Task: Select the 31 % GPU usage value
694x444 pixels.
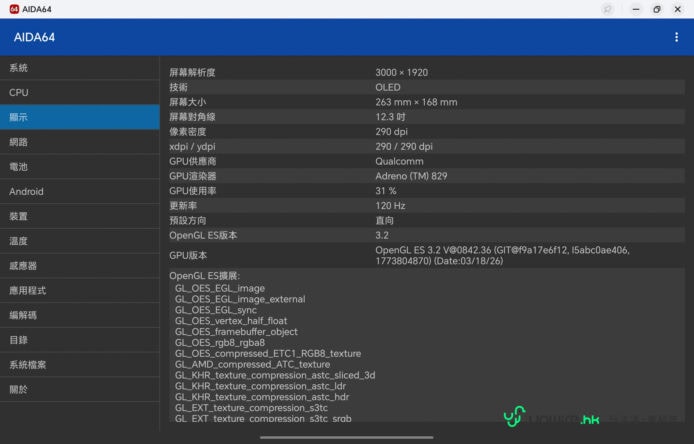Action: pyautogui.click(x=386, y=191)
